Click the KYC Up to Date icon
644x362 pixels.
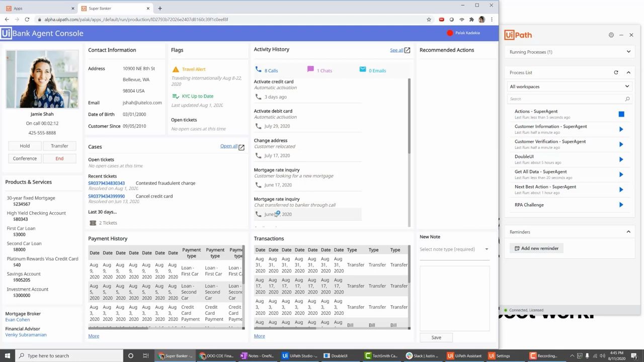click(175, 96)
